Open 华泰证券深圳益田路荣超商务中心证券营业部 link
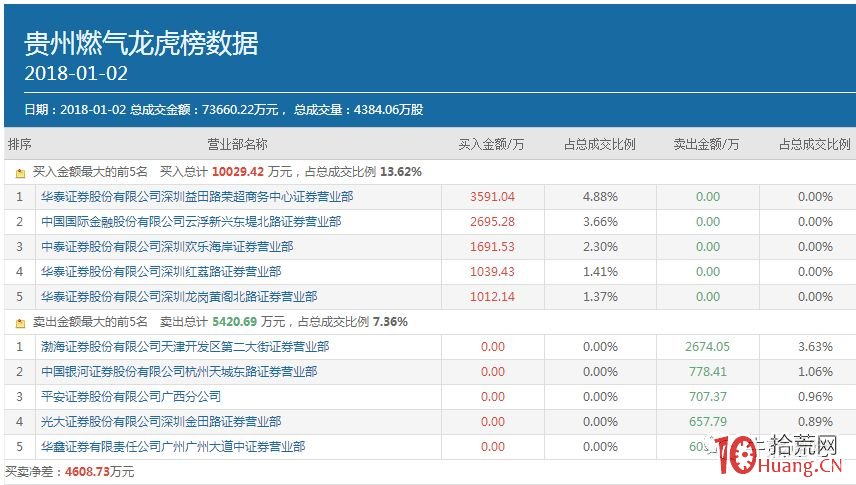The width and height of the screenshot is (856, 485). [197, 197]
